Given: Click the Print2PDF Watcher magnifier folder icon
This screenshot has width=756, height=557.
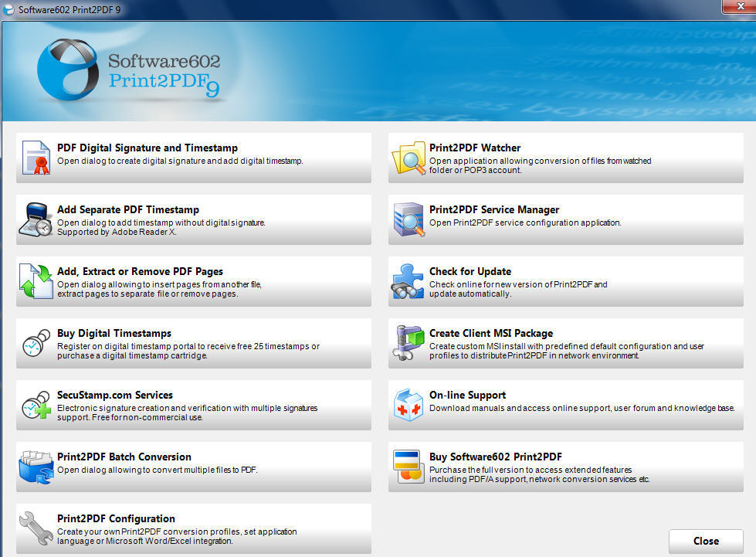Looking at the screenshot, I should click(409, 157).
